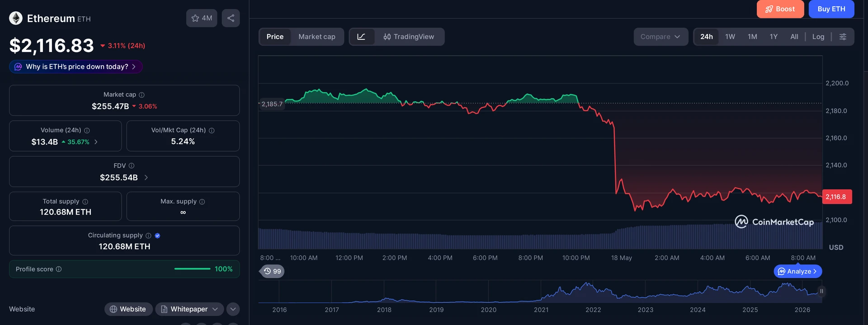Select the line chart icon
This screenshot has width=868, height=325.
pyautogui.click(x=362, y=37)
